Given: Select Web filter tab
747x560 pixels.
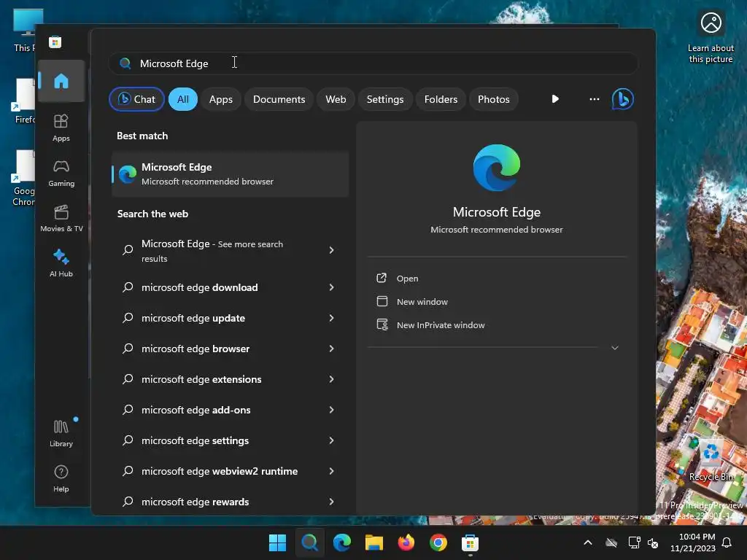Looking at the screenshot, I should pos(336,99).
